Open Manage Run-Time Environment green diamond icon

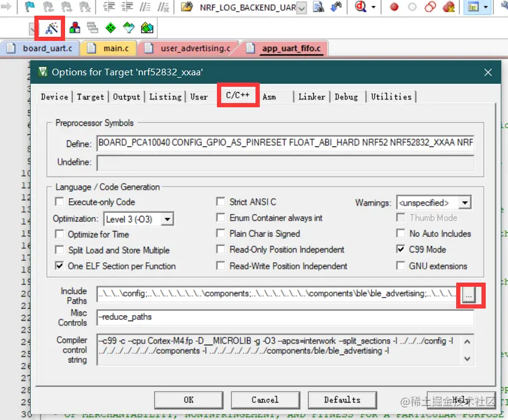pos(110,28)
